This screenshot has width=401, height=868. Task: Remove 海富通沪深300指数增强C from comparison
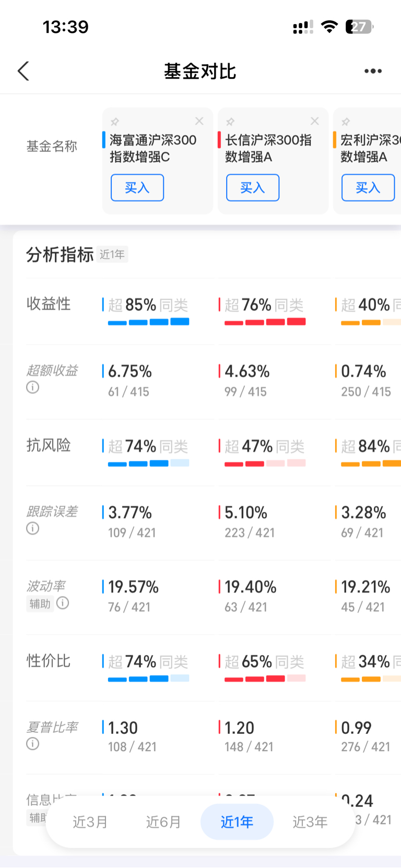tap(199, 121)
